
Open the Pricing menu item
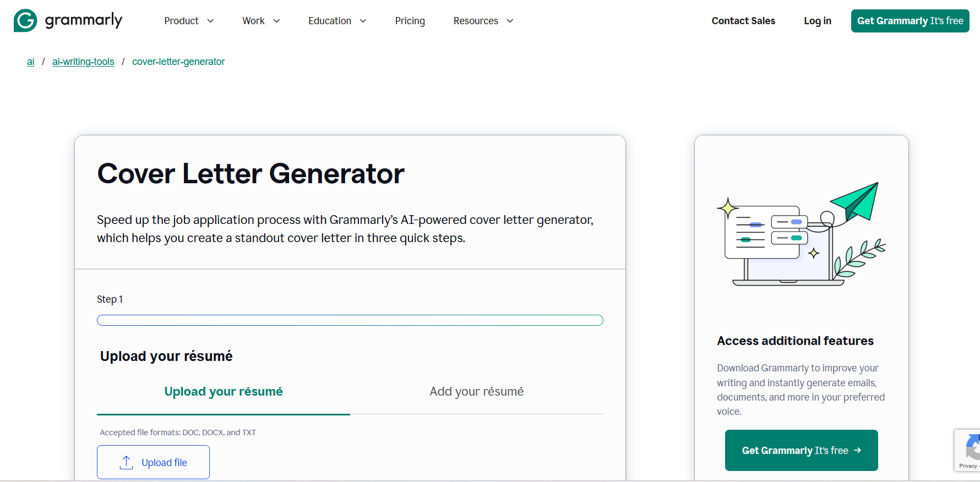point(410,21)
